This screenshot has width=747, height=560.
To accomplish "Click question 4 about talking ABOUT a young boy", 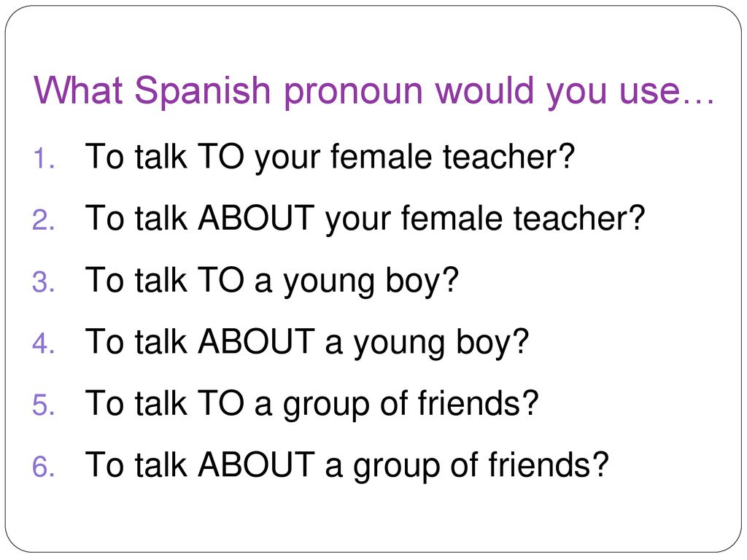I will point(307,343).
